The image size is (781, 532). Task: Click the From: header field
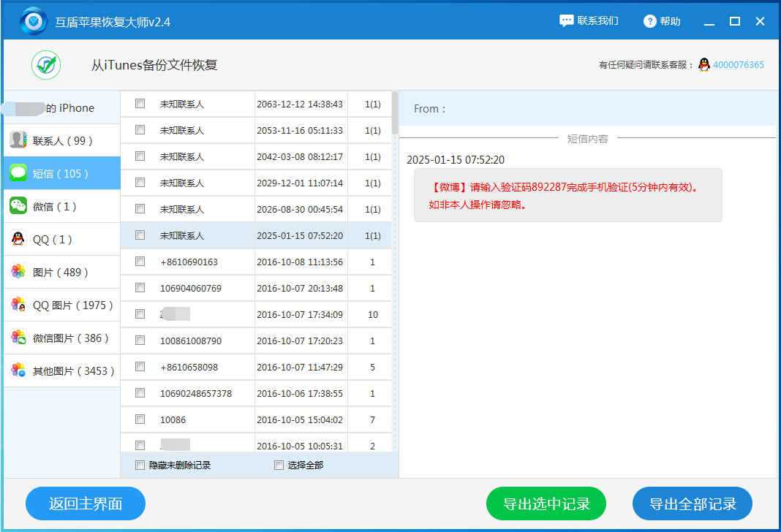[x=588, y=108]
